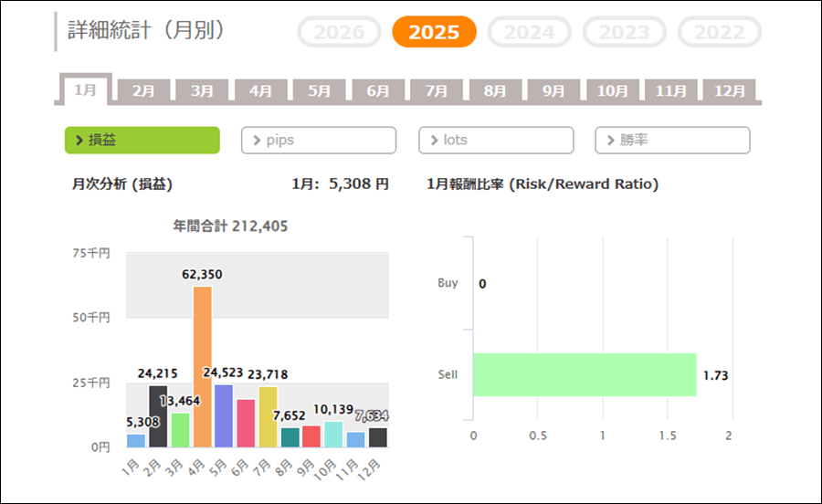Select the green 損益 view option
The height and width of the screenshot is (504, 822).
[x=142, y=141]
